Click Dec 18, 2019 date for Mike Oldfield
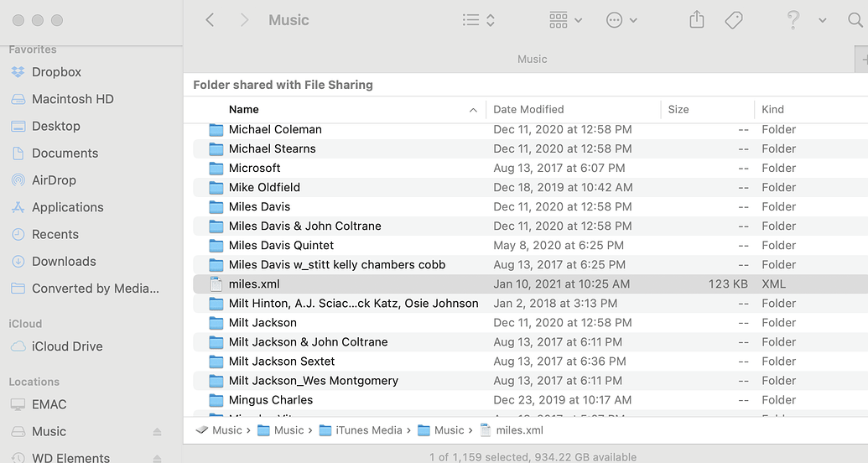868x463 pixels. (563, 188)
